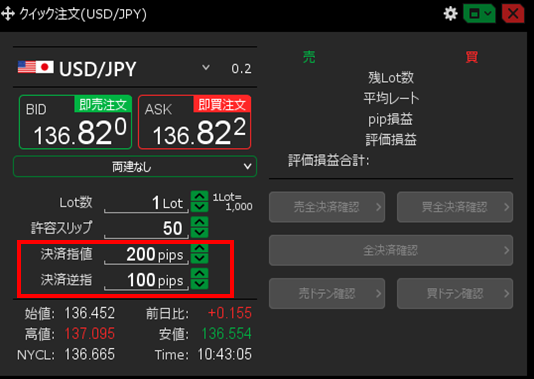The image size is (534, 379).
Task: Select the 決済指値 pips input field
Action: 146,255
